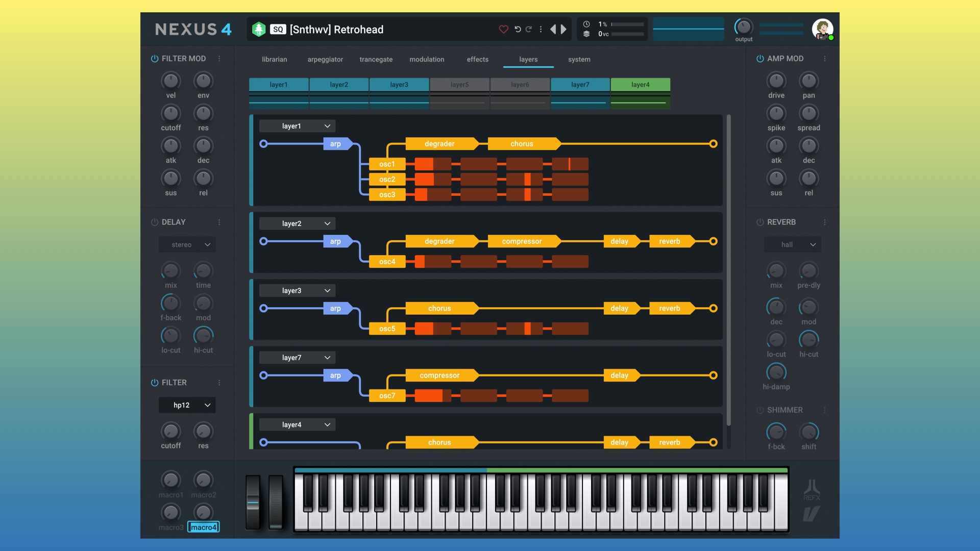The width and height of the screenshot is (980, 551).
Task: Click layer1 input node circle
Action: click(x=263, y=144)
